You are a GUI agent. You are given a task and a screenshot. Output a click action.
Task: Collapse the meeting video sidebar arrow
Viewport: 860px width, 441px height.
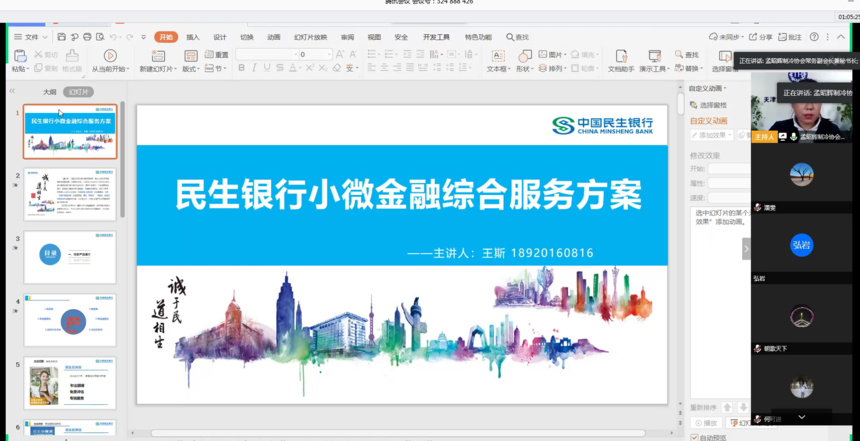point(746,249)
